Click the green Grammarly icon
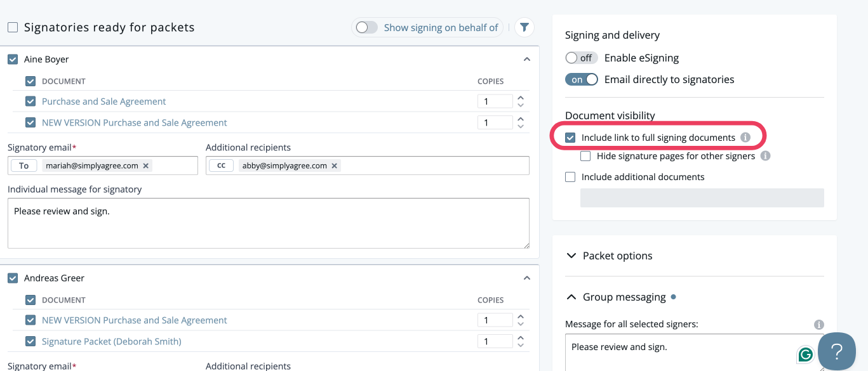Viewport: 868px width, 371px height. pos(806,355)
